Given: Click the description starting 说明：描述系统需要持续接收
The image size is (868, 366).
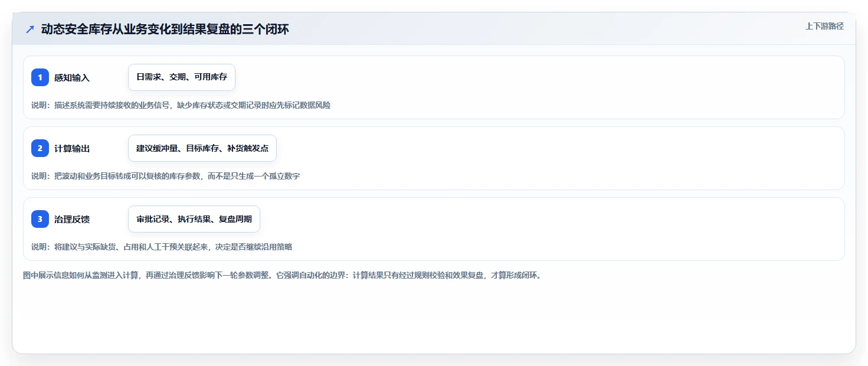Looking at the screenshot, I should 181,105.
